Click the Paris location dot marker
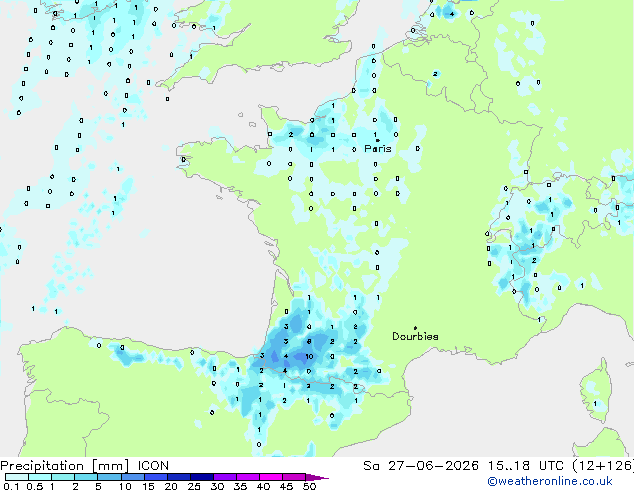 click(378, 140)
